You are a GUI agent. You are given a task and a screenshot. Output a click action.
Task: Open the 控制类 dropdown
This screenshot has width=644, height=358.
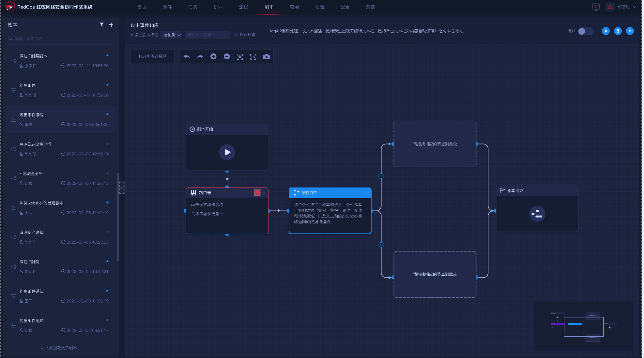click(172, 35)
